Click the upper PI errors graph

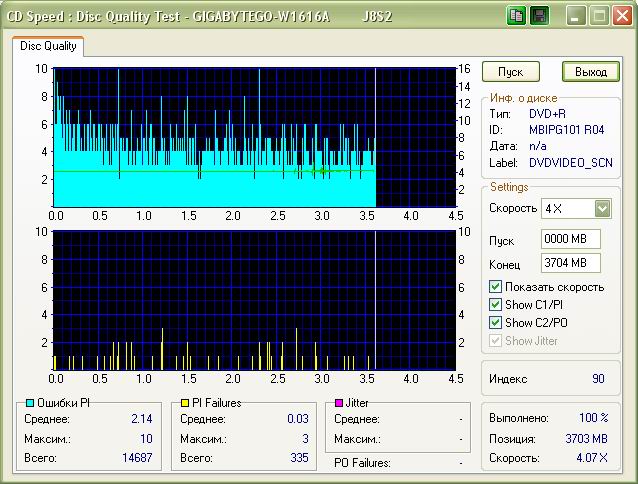(253, 137)
